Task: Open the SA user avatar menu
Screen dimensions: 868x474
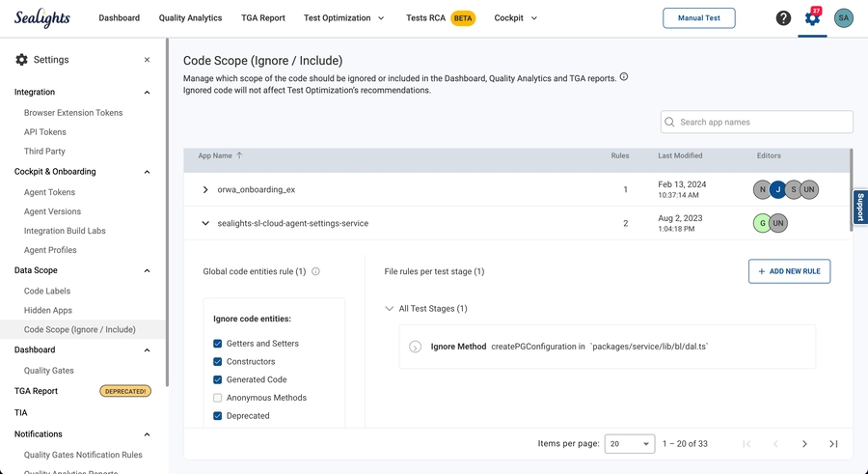Action: click(x=843, y=18)
